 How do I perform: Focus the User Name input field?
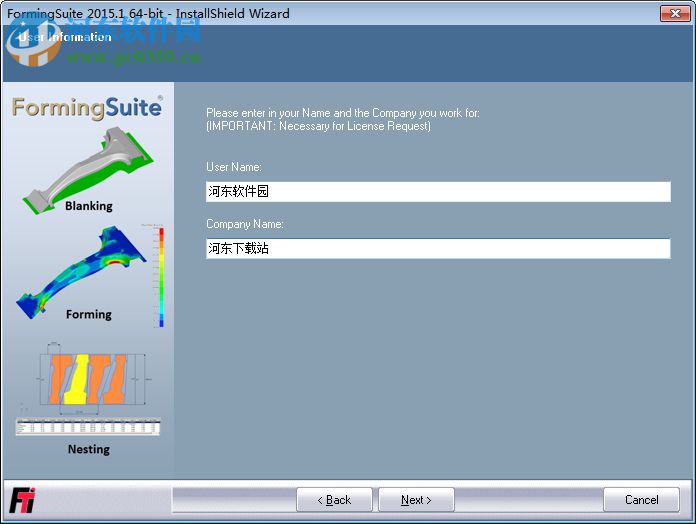pos(438,192)
